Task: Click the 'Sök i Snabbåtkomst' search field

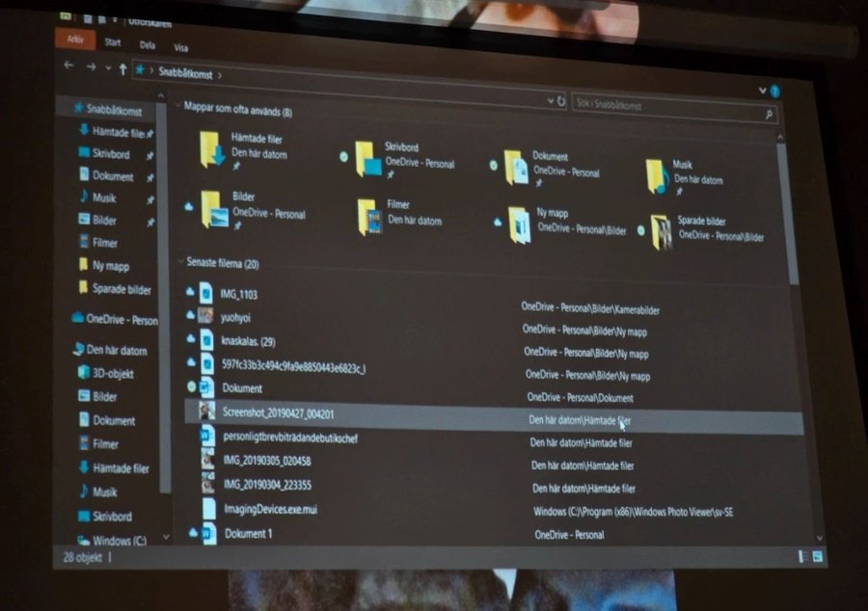Action: 665,105
